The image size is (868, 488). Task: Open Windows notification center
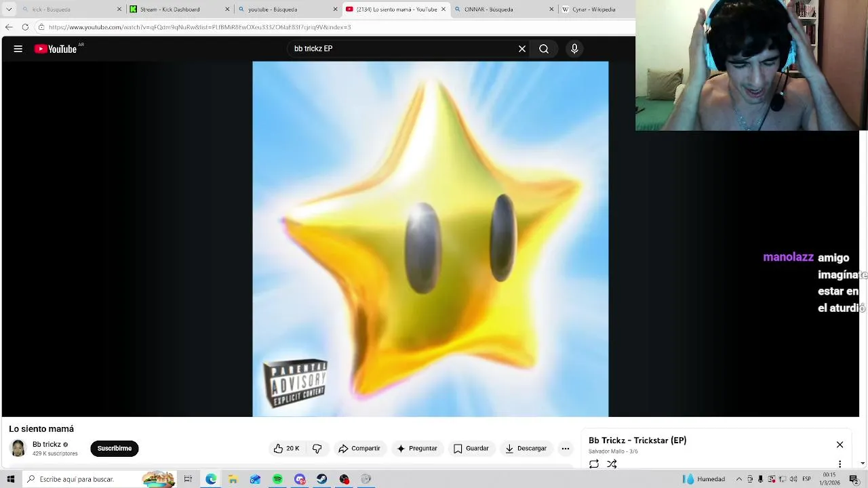click(x=854, y=479)
